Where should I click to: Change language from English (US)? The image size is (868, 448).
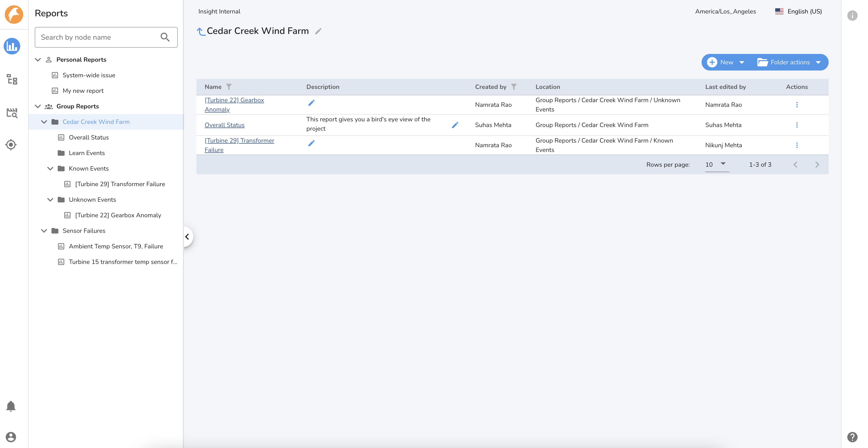[804, 11]
